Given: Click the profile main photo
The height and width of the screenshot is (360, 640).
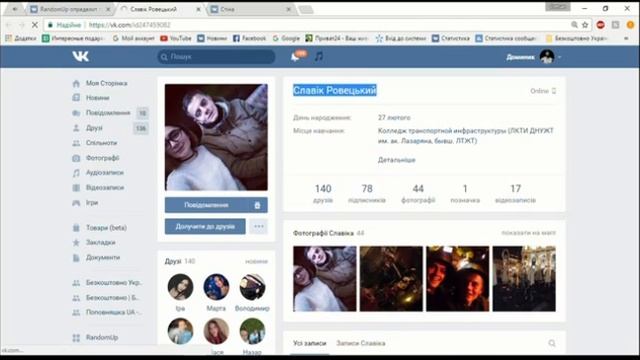Looking at the screenshot, I should click(216, 137).
